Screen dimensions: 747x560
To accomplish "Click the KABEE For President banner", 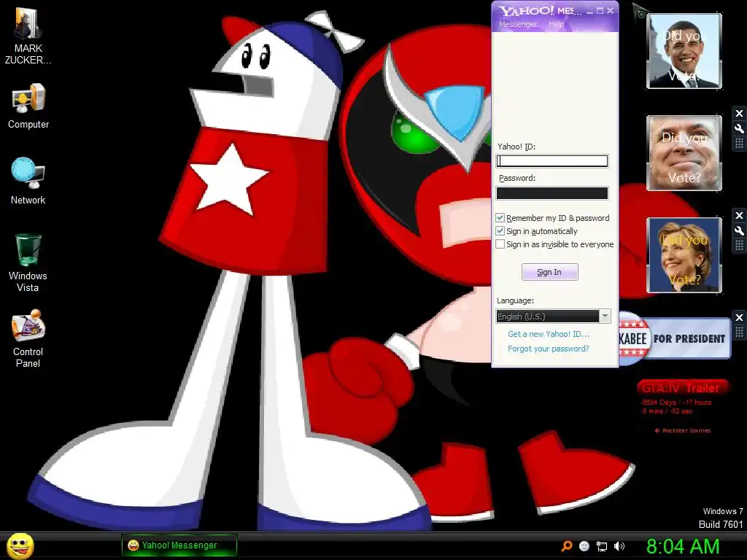I will [x=675, y=338].
